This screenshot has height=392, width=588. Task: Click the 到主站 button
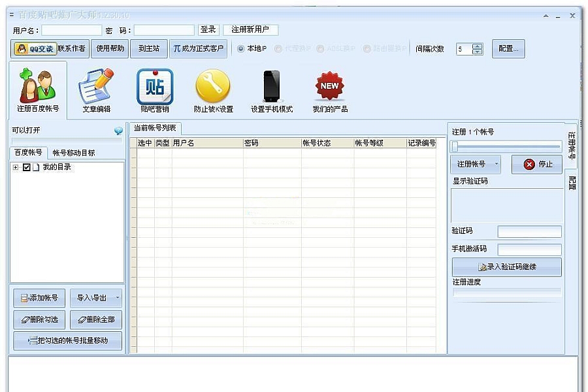pos(149,49)
